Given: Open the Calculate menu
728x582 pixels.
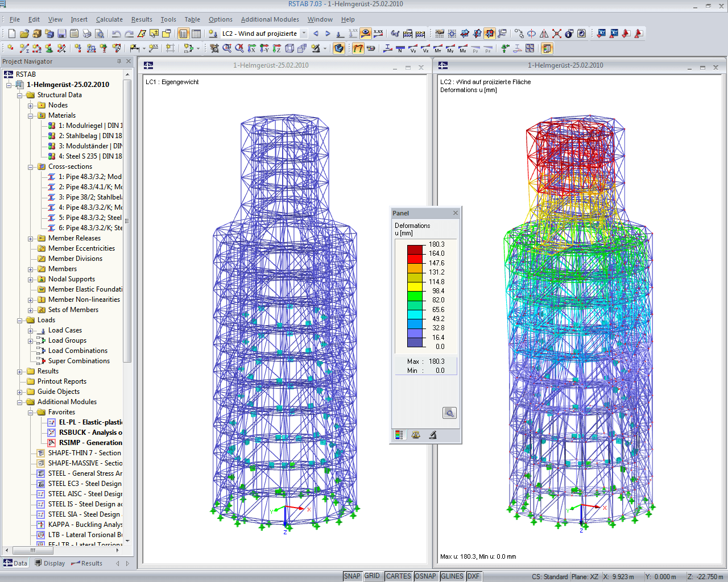Looking at the screenshot, I should tap(109, 19).
